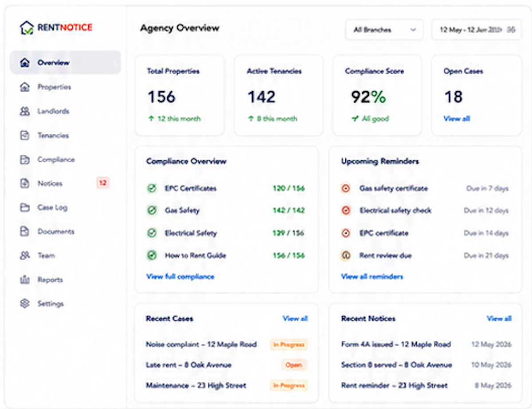The image size is (532, 409).
Task: Click the Notices sidebar icon
Action: [25, 183]
